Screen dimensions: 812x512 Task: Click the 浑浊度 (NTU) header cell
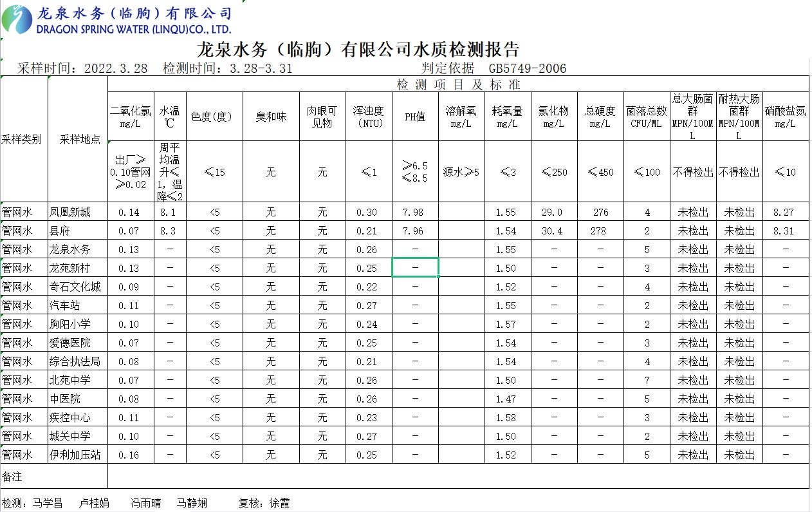click(x=369, y=117)
